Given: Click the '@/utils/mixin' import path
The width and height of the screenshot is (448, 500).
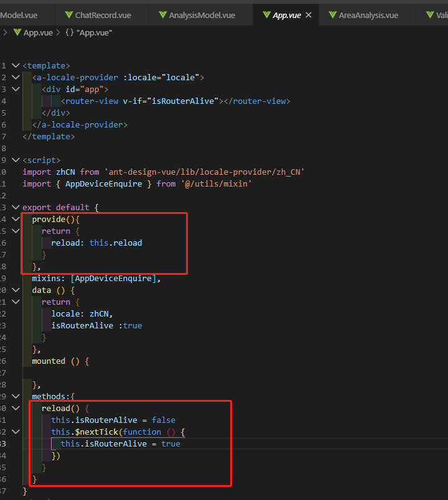Looking at the screenshot, I should pyautogui.click(x=217, y=183).
